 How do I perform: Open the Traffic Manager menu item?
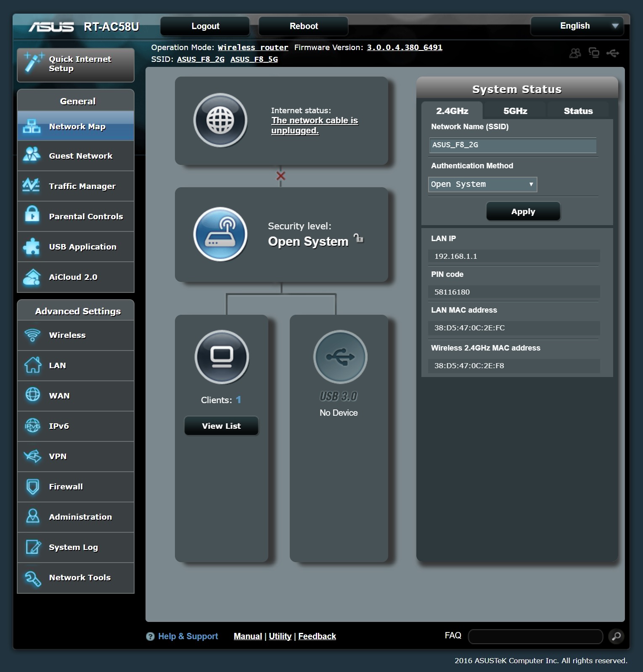click(76, 186)
